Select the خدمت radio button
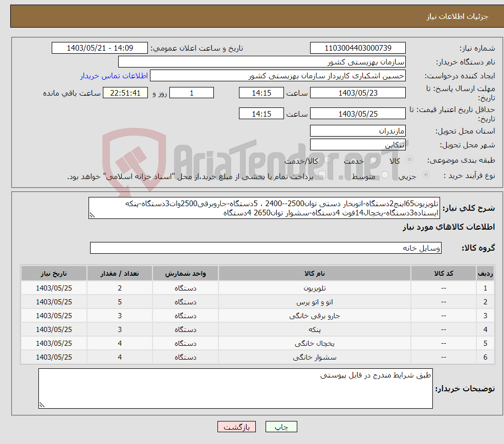This screenshot has height=444, width=504. (373, 160)
